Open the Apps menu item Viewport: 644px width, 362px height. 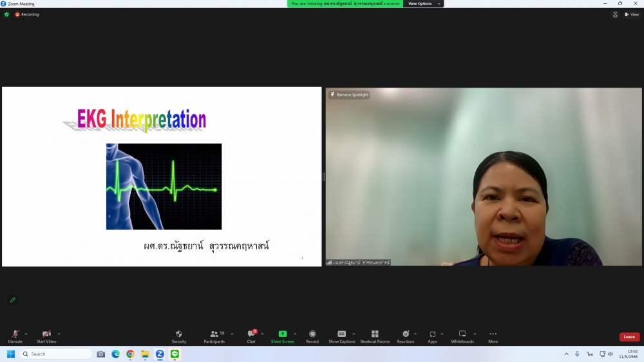(x=433, y=334)
